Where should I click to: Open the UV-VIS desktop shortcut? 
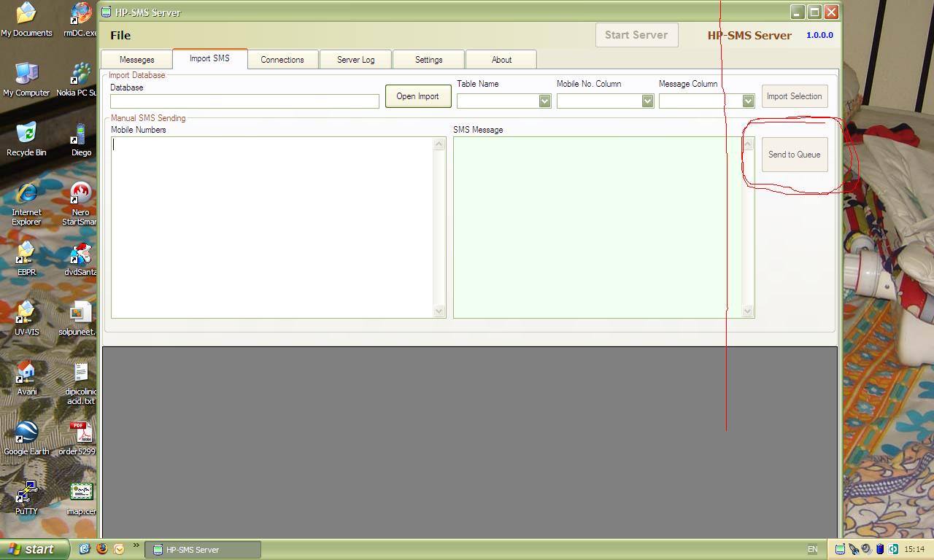click(26, 314)
